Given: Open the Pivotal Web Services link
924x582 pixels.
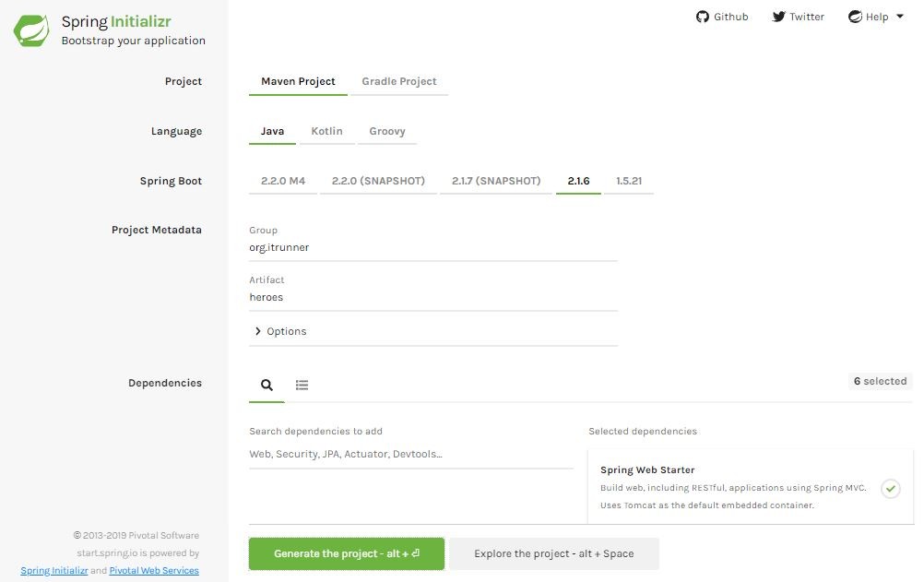Looking at the screenshot, I should pyautogui.click(x=154, y=570).
